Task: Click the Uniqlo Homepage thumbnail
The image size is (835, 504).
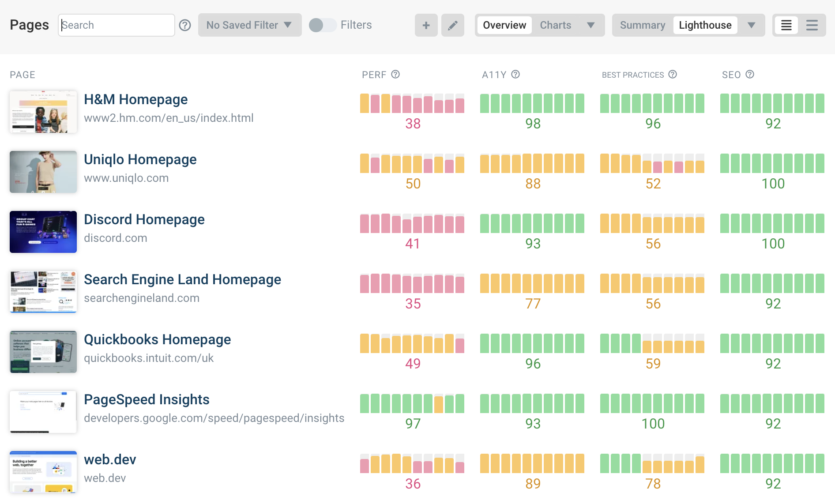Action: click(43, 172)
